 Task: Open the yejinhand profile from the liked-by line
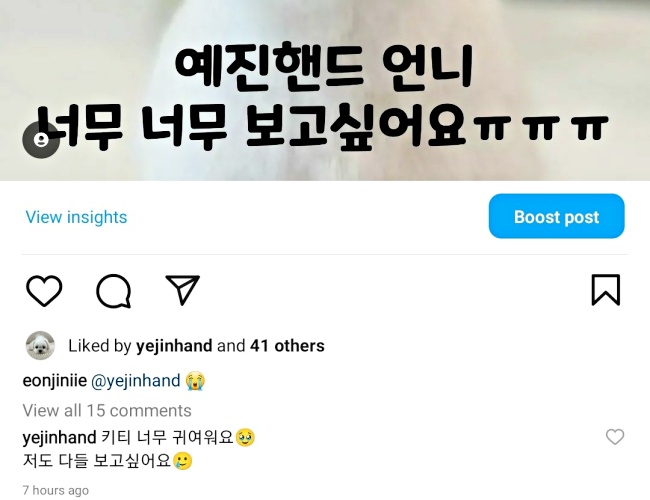174,346
